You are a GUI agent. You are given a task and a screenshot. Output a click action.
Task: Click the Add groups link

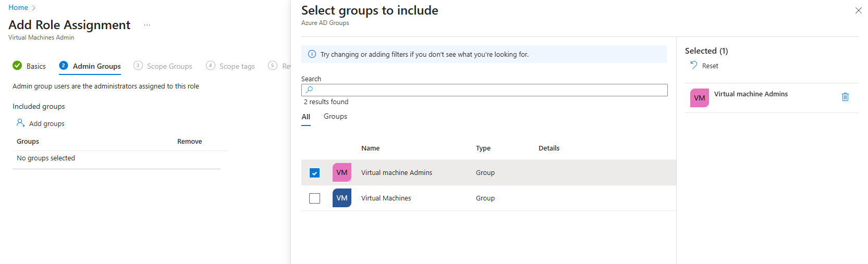(x=46, y=123)
